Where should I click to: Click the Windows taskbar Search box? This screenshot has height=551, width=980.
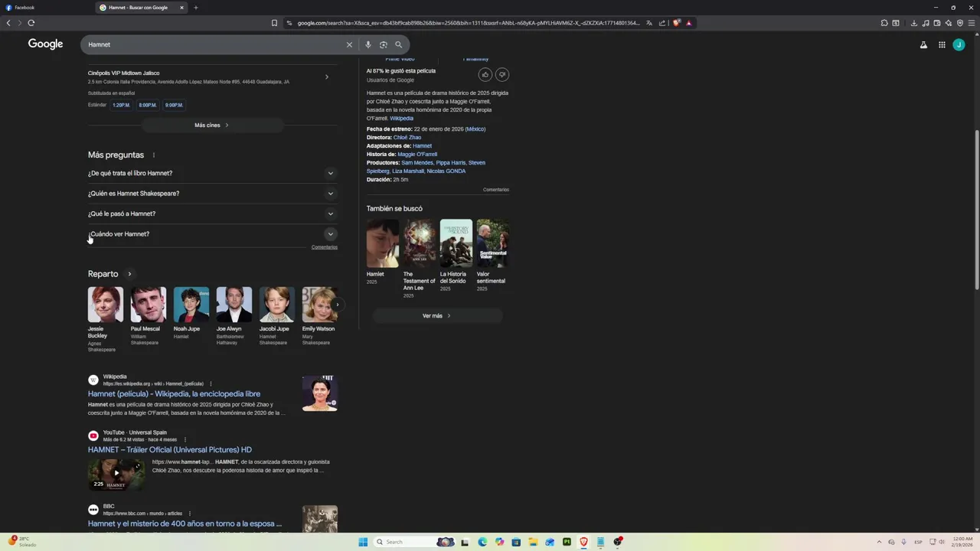pyautogui.click(x=414, y=542)
